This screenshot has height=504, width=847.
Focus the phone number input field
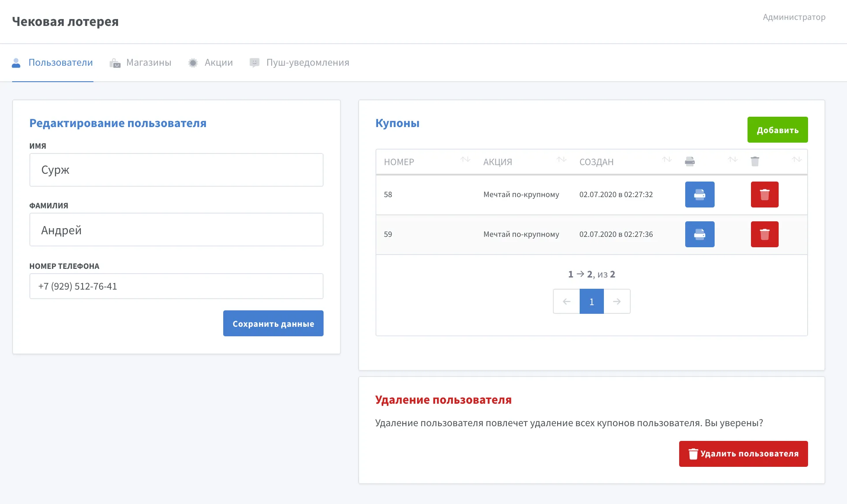click(176, 286)
